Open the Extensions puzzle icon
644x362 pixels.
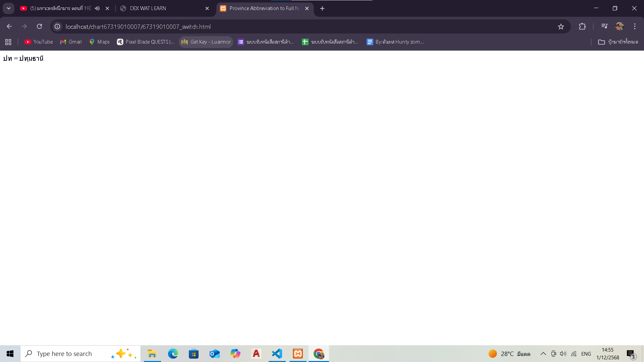click(582, 26)
